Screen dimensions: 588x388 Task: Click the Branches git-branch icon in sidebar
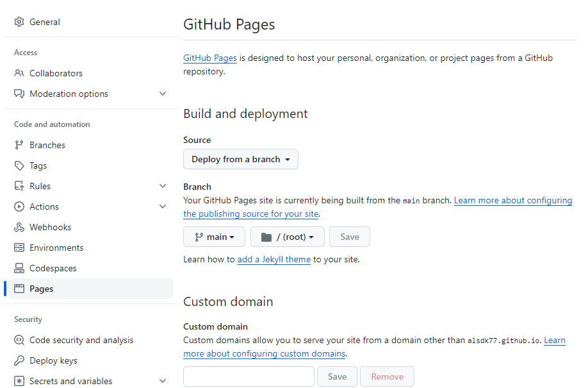tap(19, 145)
